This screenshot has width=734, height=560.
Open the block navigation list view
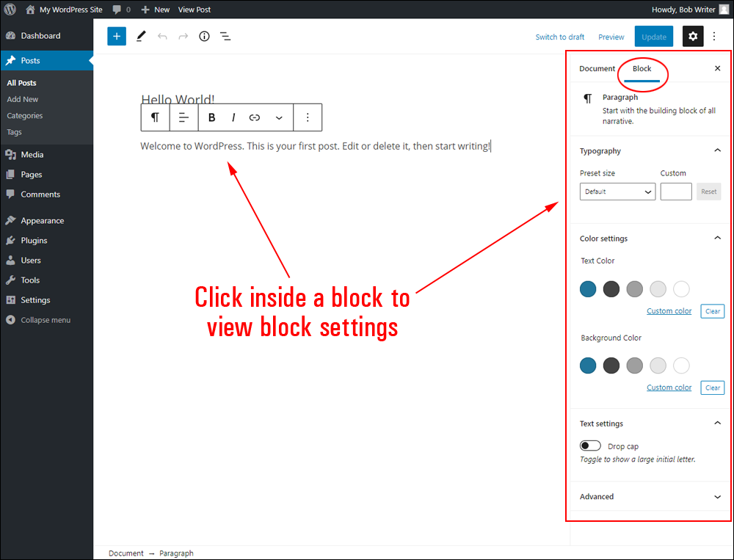click(225, 37)
